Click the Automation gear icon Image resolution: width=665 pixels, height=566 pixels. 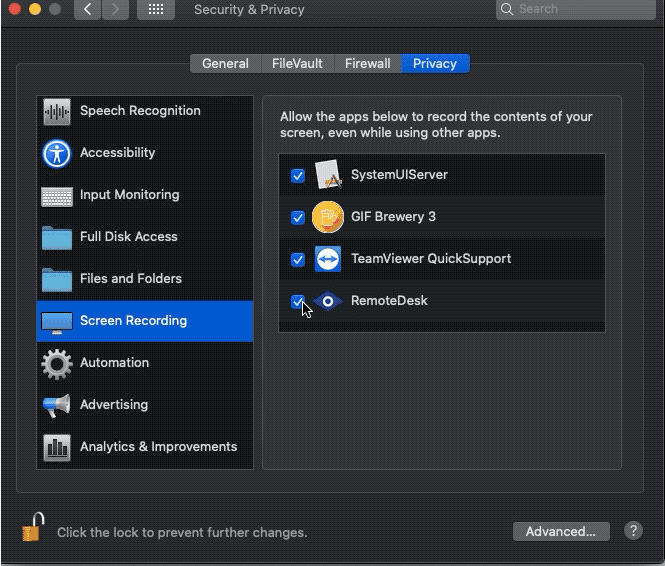click(57, 364)
